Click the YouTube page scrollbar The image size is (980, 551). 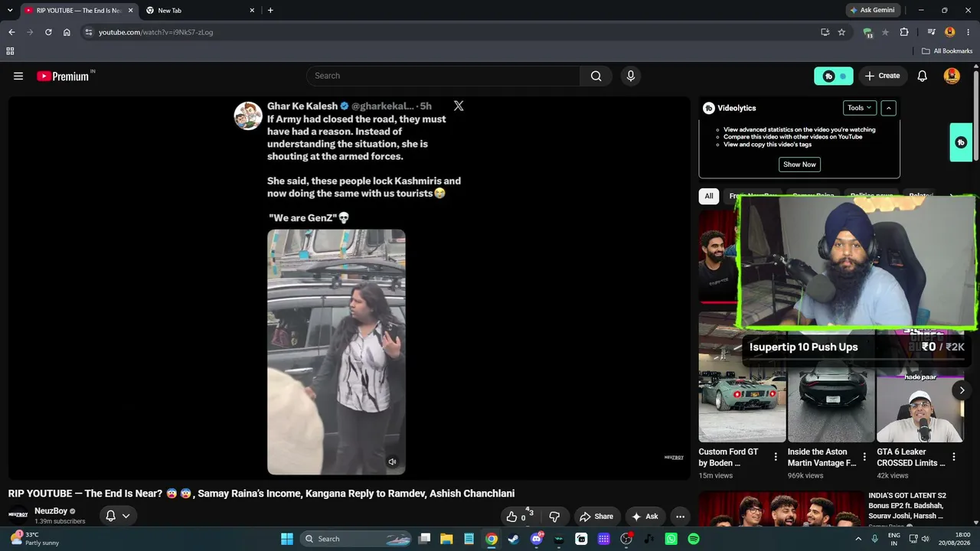point(976,115)
